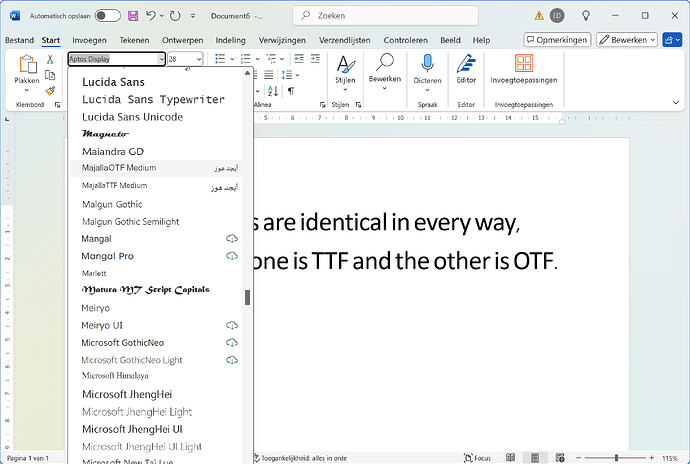Open the Bestand menu
This screenshot has height=464, width=690.
pos(19,40)
